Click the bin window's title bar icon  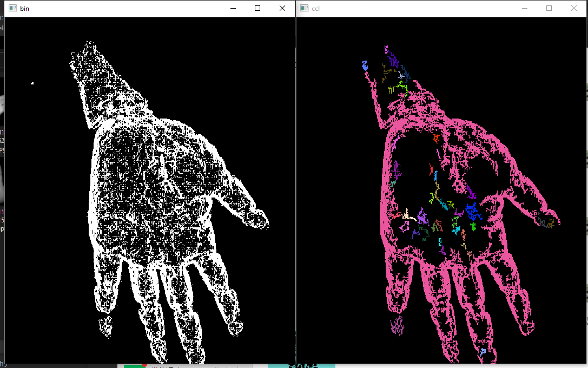click(x=11, y=8)
